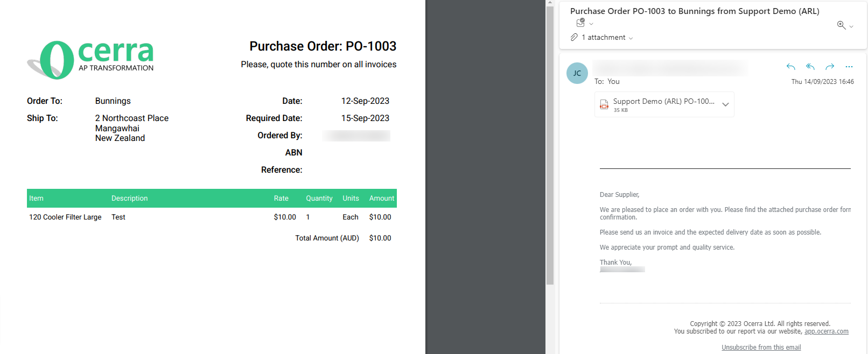Screen dimensions: 868x354
Task: Click the date 12-Sep-2023
Action: [365, 101]
